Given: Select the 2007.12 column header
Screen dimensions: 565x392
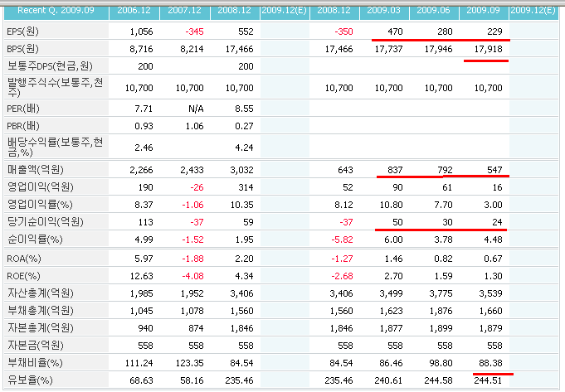Looking at the screenshot, I should click(x=186, y=10).
